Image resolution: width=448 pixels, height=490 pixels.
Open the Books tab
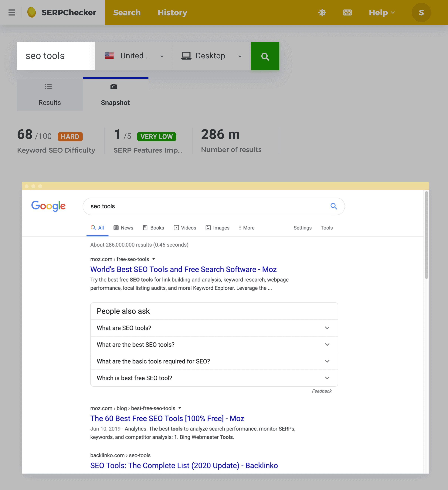(x=154, y=228)
